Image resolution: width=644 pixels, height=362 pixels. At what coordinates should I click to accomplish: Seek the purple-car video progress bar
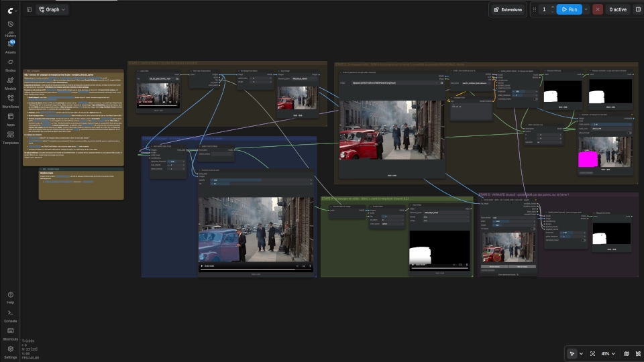pos(256,269)
